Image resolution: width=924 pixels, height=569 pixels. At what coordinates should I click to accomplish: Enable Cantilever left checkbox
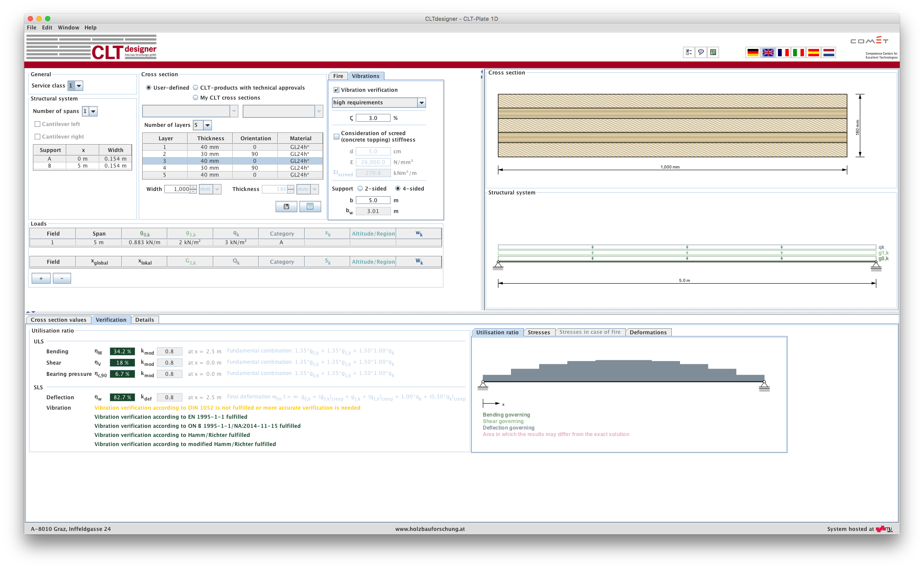38,124
